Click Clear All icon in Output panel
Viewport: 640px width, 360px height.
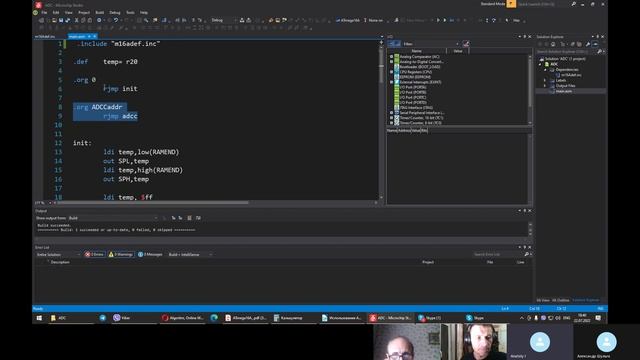189,218
